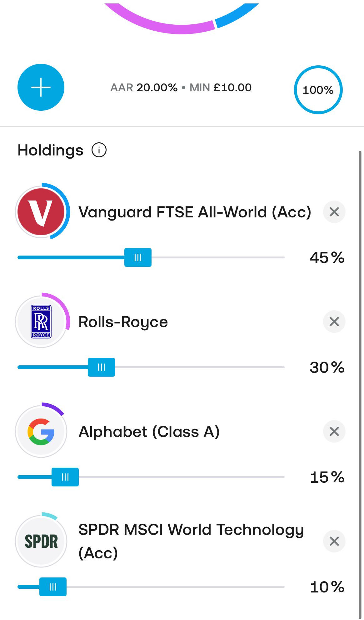
Task: Click the Vanguard 45% slider handle
Action: pyautogui.click(x=138, y=257)
